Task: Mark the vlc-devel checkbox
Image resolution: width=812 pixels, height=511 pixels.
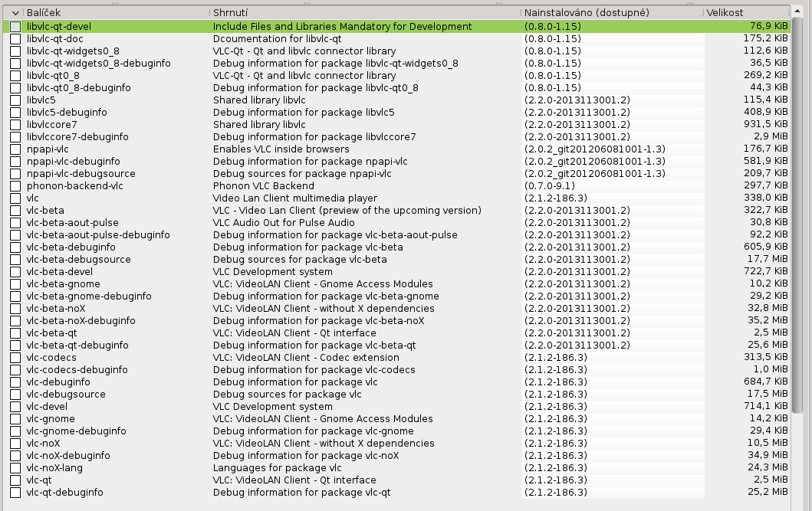Action: click(x=15, y=407)
